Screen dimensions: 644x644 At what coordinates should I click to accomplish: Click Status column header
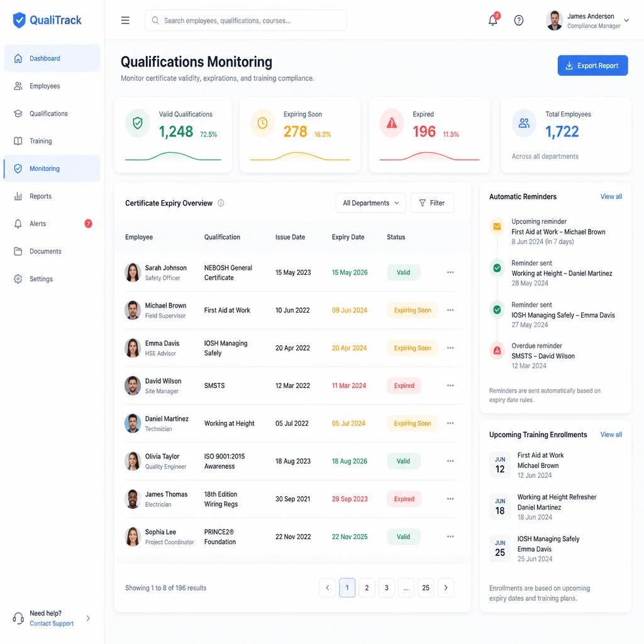point(396,237)
